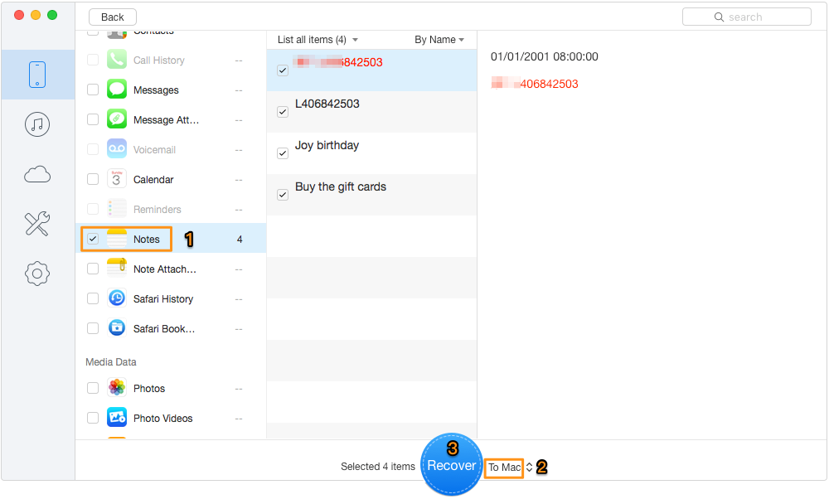Open the By Name sort dropdown
The image size is (829, 504).
click(439, 40)
